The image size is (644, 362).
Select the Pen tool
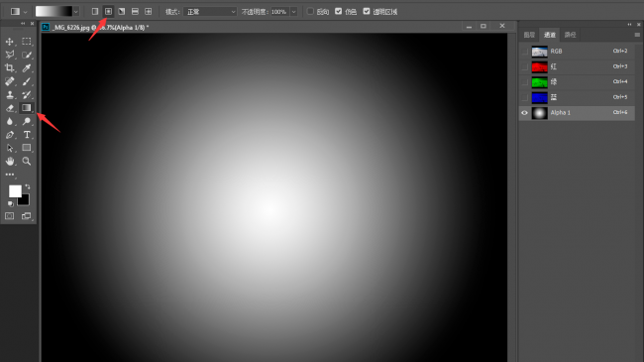[10, 135]
